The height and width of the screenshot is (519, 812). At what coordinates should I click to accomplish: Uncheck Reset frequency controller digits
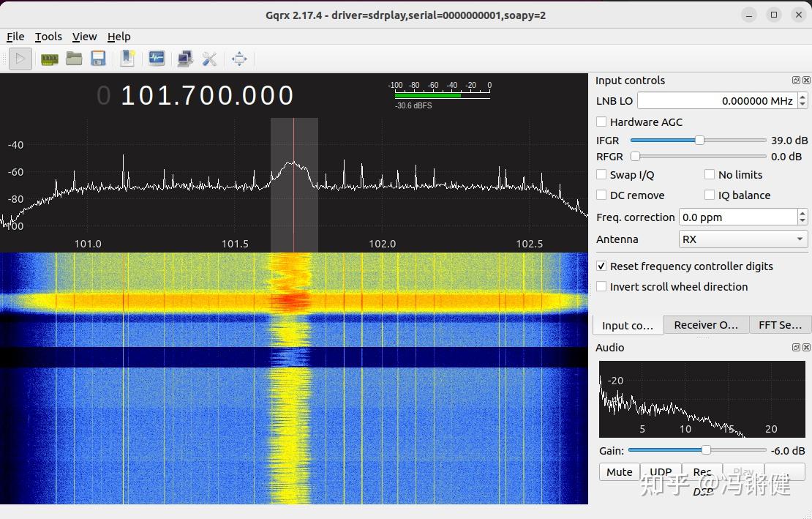tap(601, 266)
